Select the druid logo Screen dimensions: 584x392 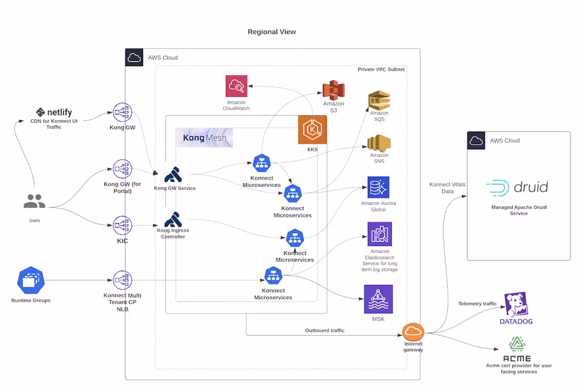517,187
